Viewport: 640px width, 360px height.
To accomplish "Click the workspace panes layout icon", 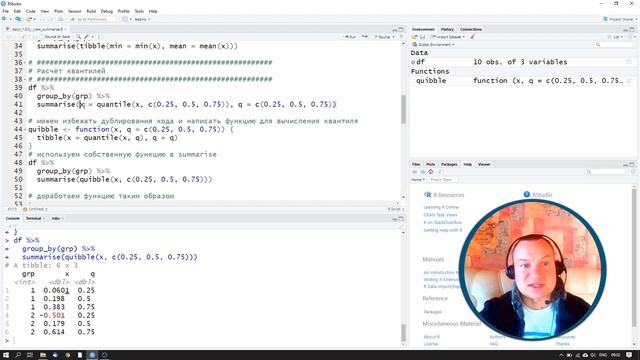I will (125, 19).
